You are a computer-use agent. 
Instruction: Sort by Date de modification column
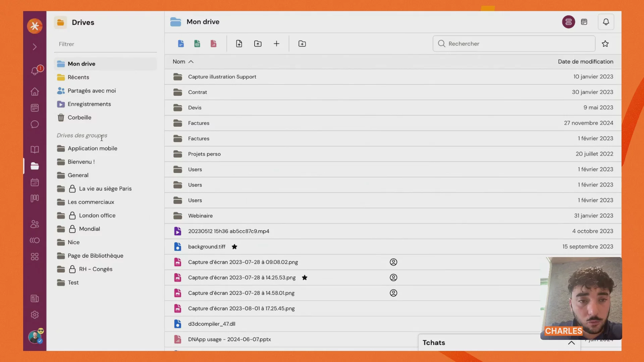pos(585,62)
